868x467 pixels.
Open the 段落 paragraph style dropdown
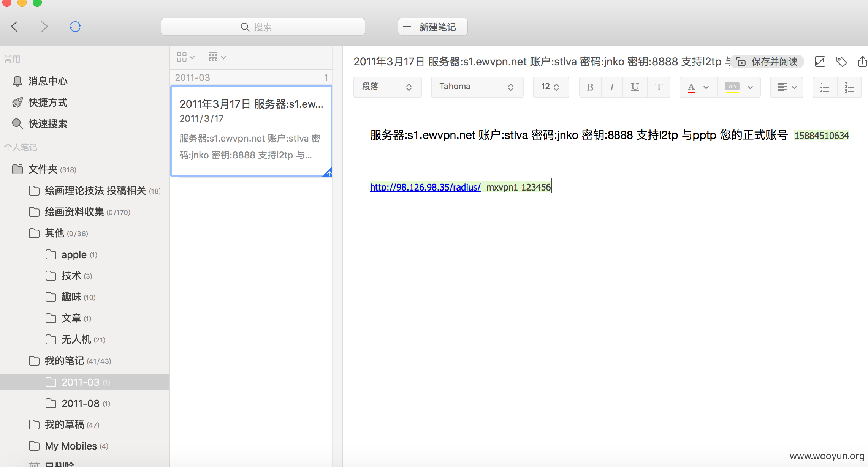387,87
